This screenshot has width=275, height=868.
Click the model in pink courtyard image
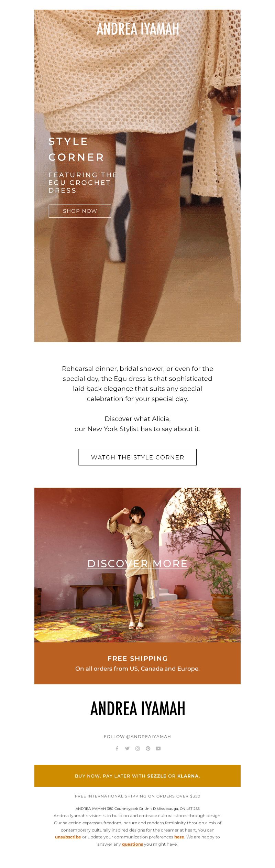[137, 565]
